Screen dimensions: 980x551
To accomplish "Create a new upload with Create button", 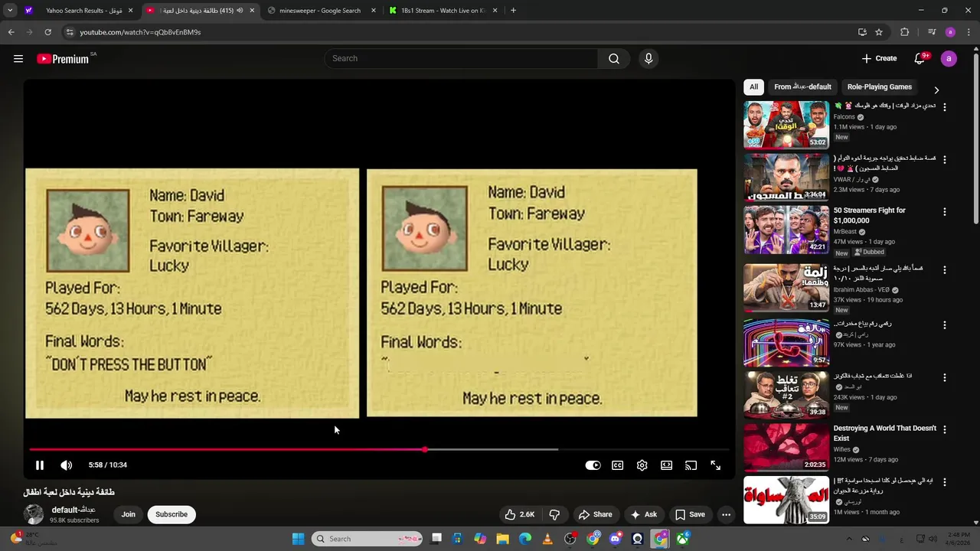I will (x=879, y=59).
